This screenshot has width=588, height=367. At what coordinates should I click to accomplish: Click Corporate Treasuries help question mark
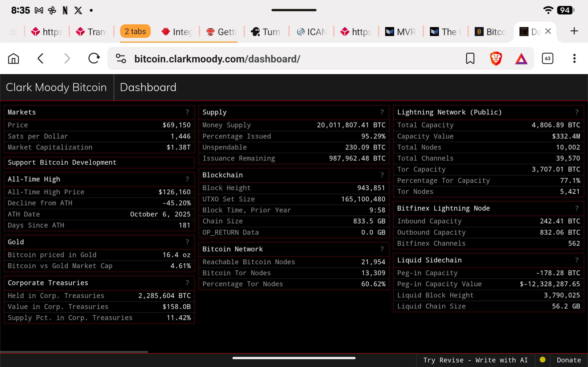[x=187, y=283]
